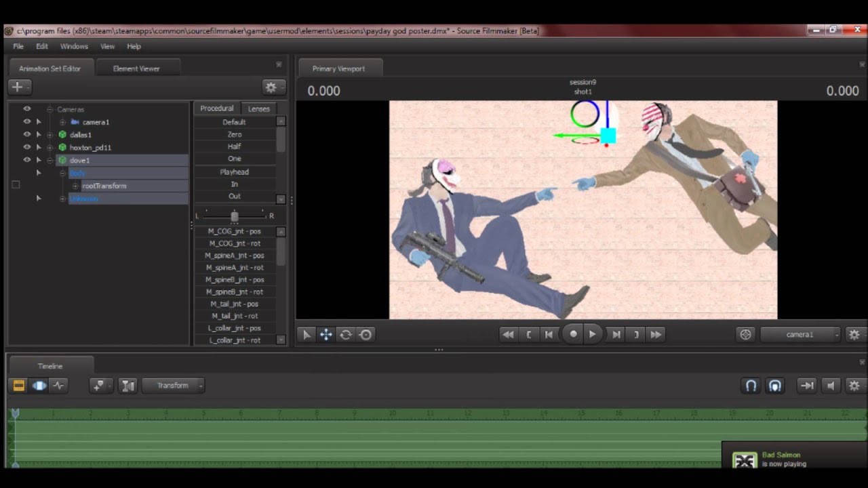
Task: Tick the checkbox beside rootTransform row
Action: [x=16, y=185]
